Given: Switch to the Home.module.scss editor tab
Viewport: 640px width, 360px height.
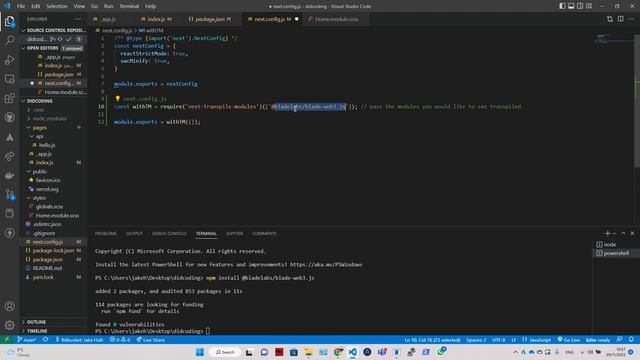Looking at the screenshot, I should coord(336,19).
